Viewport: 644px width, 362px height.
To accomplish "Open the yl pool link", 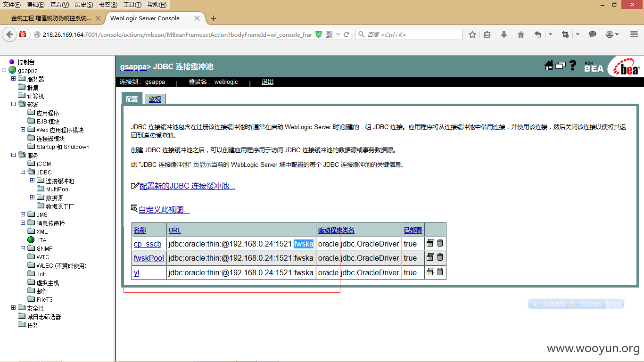I will click(136, 272).
